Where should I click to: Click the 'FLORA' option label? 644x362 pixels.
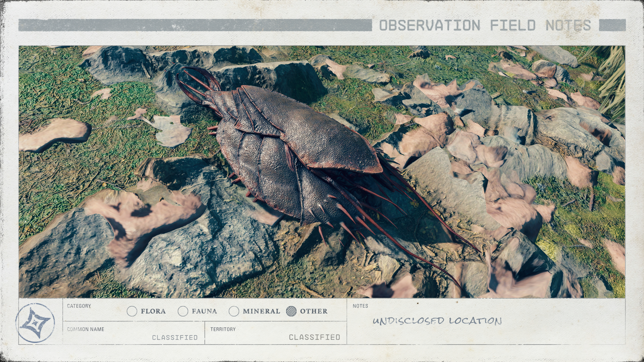pyautogui.click(x=153, y=311)
